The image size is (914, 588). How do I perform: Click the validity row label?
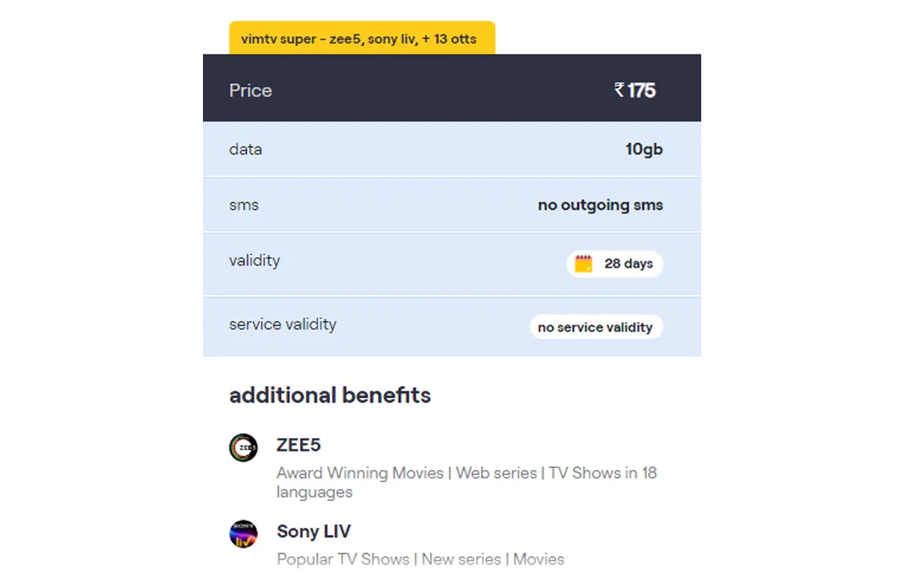(x=254, y=260)
